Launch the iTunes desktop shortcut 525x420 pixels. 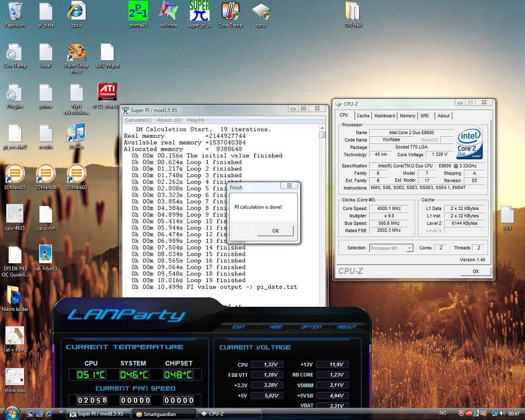[76, 136]
